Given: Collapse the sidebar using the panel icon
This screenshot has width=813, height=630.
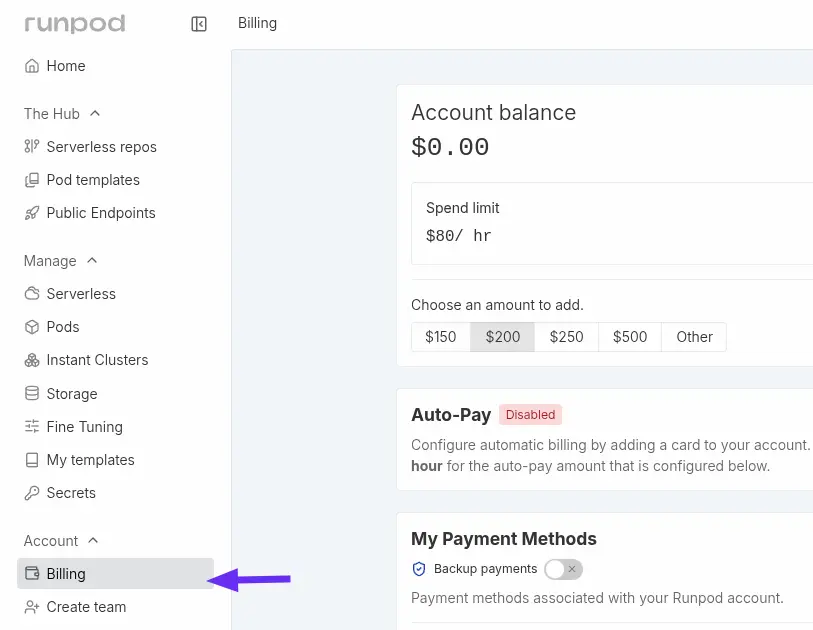Looking at the screenshot, I should (199, 24).
